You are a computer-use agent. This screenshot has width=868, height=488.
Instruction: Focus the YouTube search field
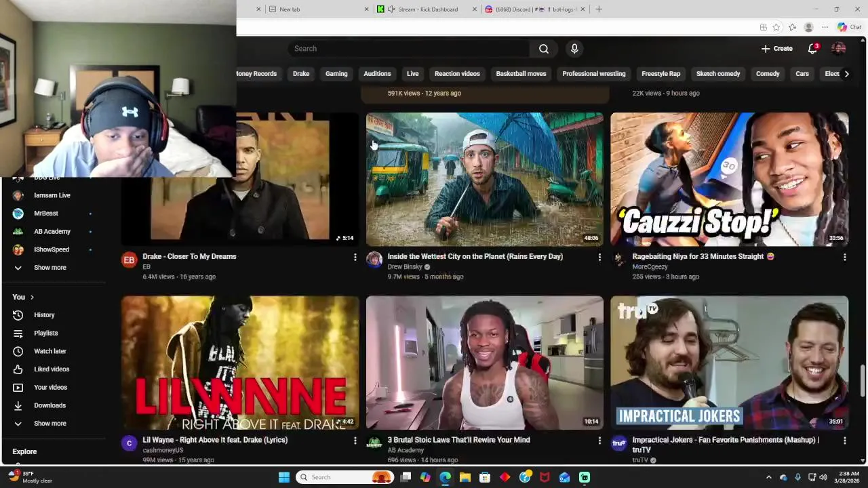tap(409, 49)
